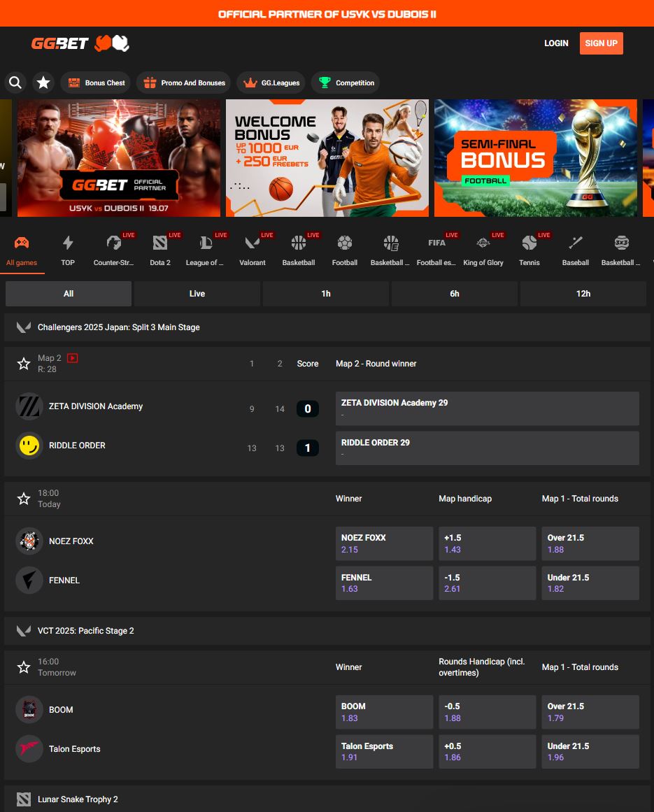The height and width of the screenshot is (812, 654).
Task: Click the NOEZ FOXX team logo
Action: click(x=29, y=541)
